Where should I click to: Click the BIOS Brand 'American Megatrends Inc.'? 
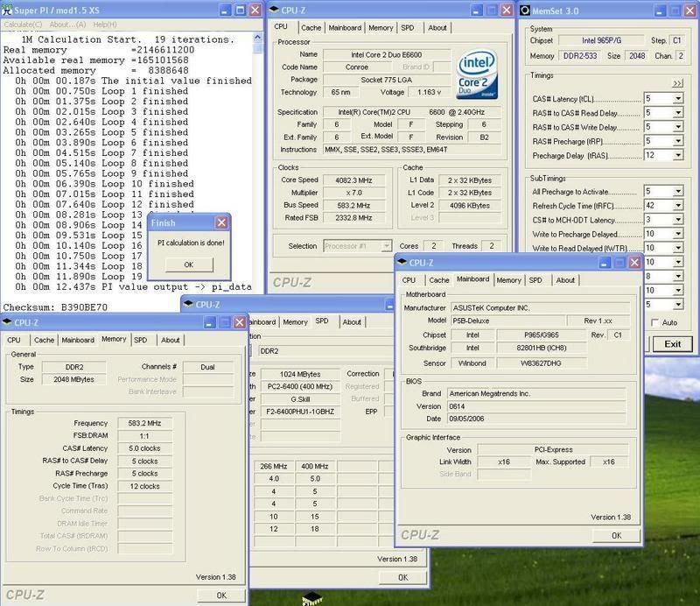[x=536, y=394]
